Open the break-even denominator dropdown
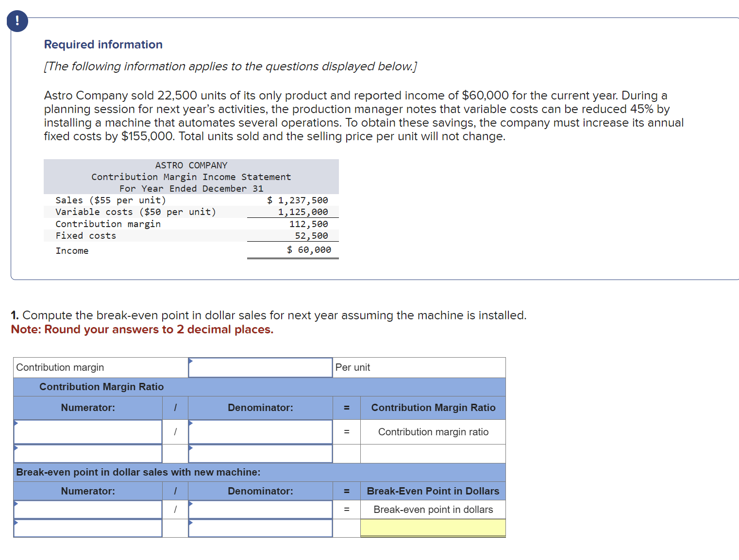Image resolution: width=739 pixels, height=560 pixels. click(260, 510)
